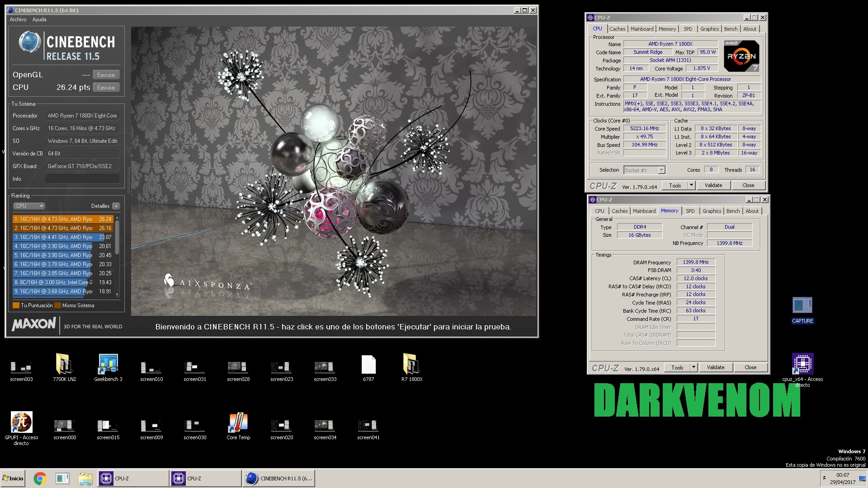The width and height of the screenshot is (868, 488).
Task: Open Windows Explorer from the taskbar
Action: click(x=85, y=479)
